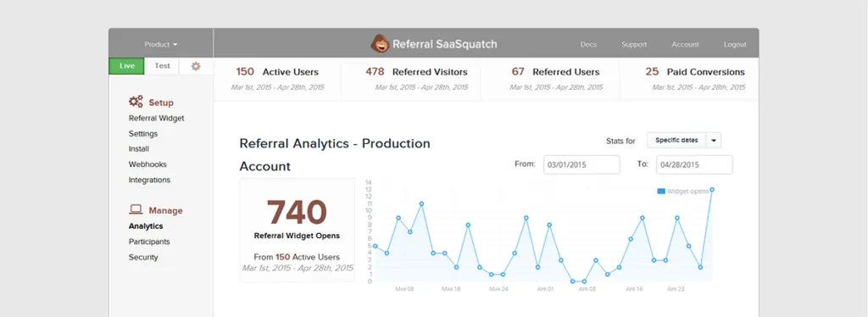Open Install in the sidebar
Image resolution: width=868 pixels, height=317 pixels.
coord(139,149)
